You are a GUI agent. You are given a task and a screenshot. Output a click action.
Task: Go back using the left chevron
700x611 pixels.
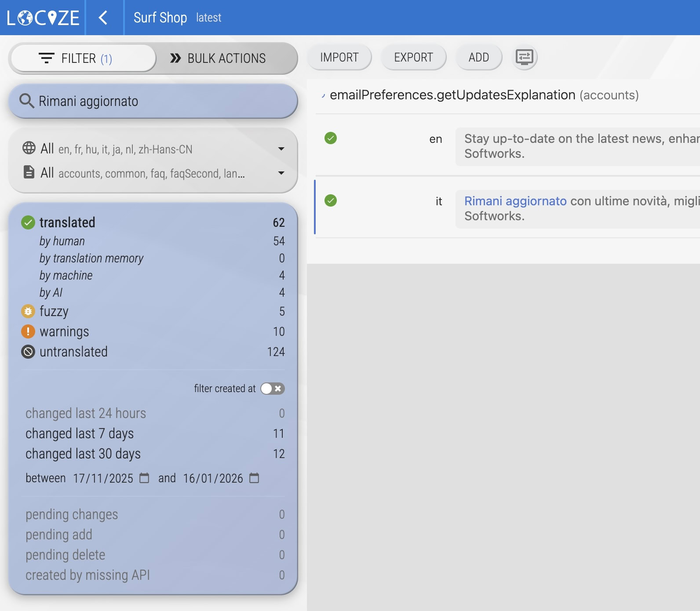(x=103, y=18)
